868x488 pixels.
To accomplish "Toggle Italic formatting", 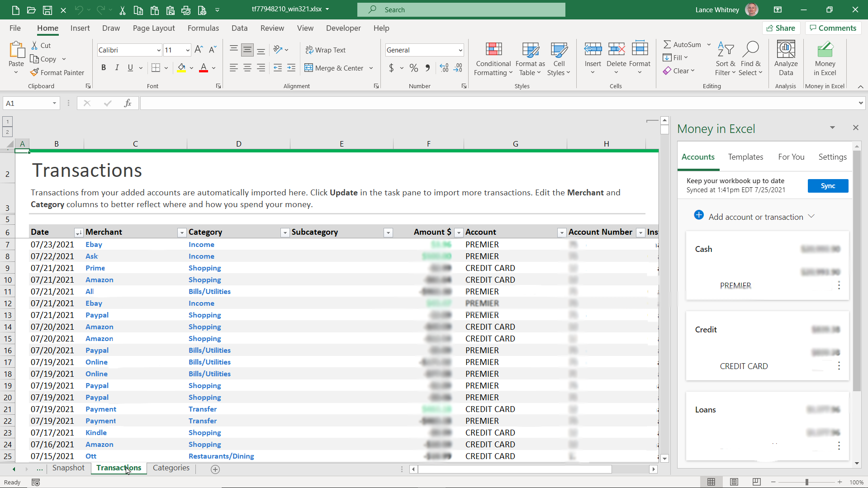I will [x=117, y=68].
